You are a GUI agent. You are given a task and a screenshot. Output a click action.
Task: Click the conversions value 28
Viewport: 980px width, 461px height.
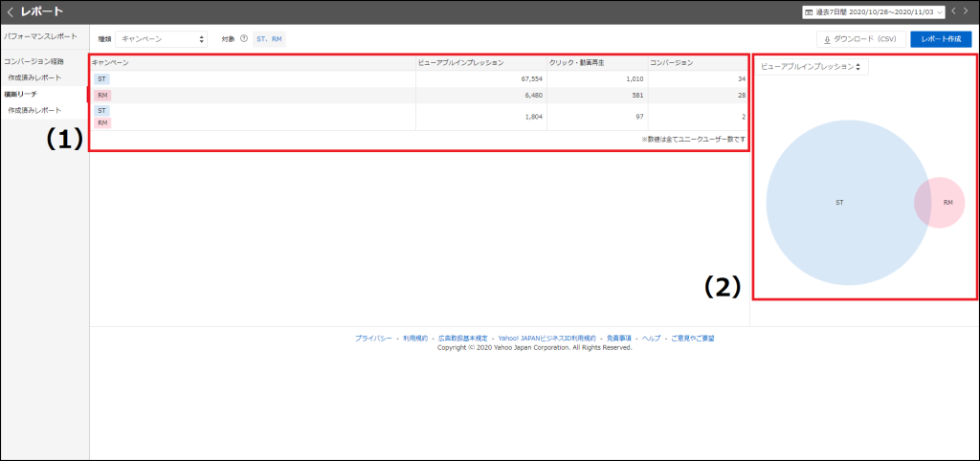(x=742, y=96)
